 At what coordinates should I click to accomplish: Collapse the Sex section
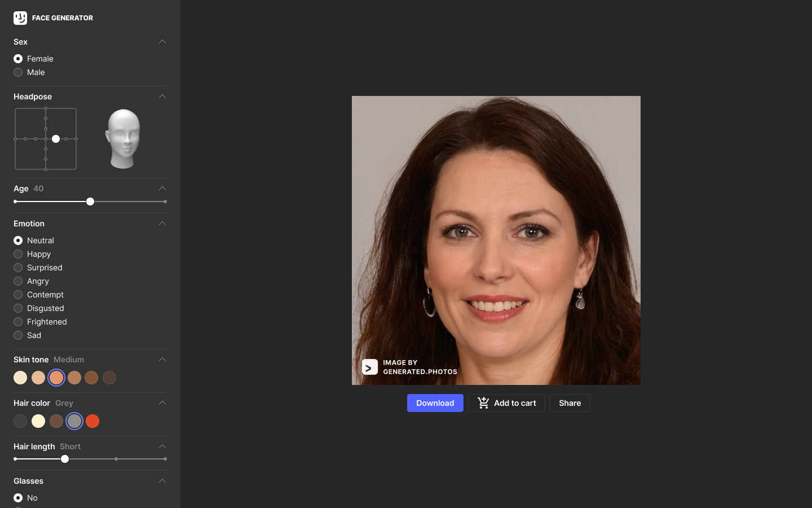(162, 42)
